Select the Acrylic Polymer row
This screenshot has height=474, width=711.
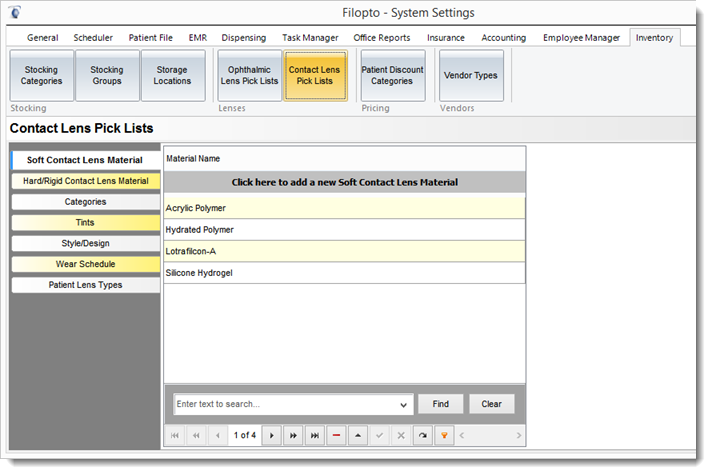click(x=345, y=208)
